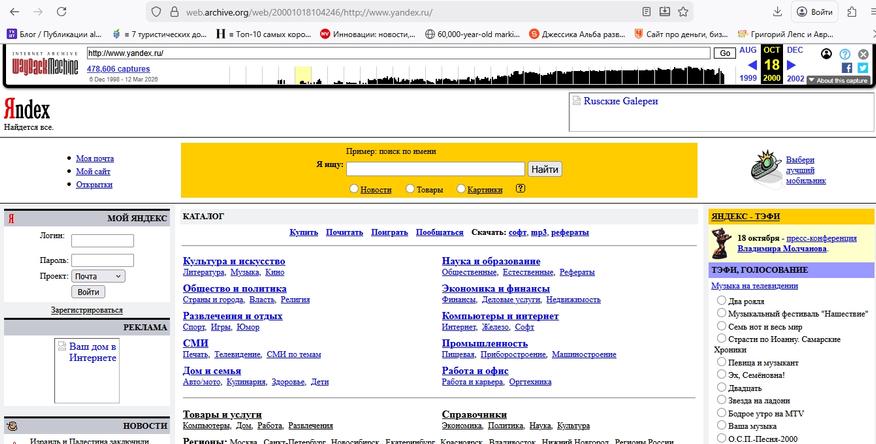Click the search help question mark icon
Viewport: 876px width, 444px height.
(520, 189)
